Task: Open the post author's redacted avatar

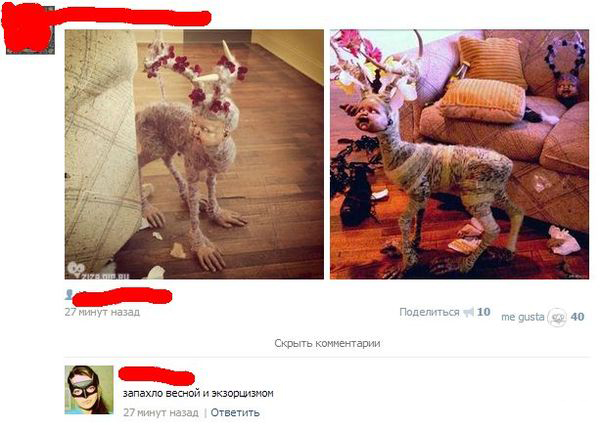Action: tap(28, 29)
